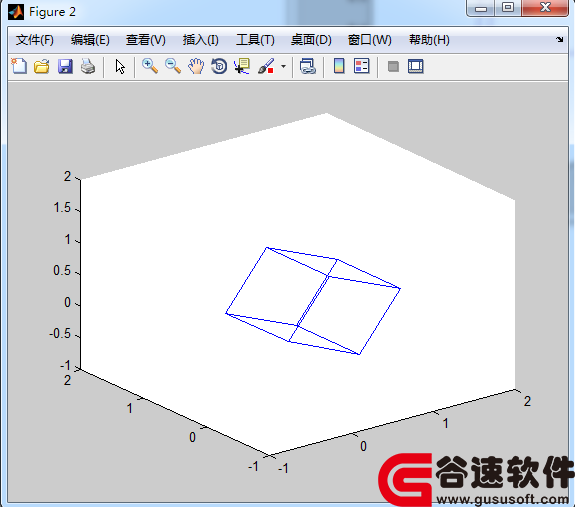Toggle the Data Cursor tool
Image resolution: width=575 pixels, height=507 pixels.
(x=242, y=66)
